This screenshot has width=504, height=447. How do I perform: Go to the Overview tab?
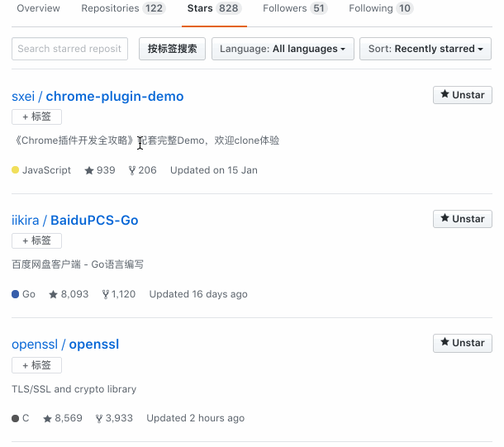pos(38,8)
